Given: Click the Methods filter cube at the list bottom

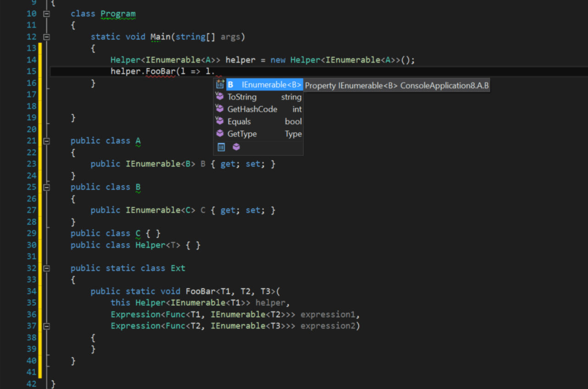Looking at the screenshot, I should 235,147.
